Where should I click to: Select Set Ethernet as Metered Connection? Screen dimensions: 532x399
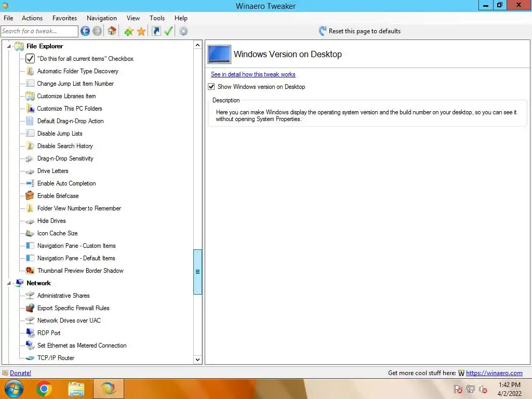[82, 345]
